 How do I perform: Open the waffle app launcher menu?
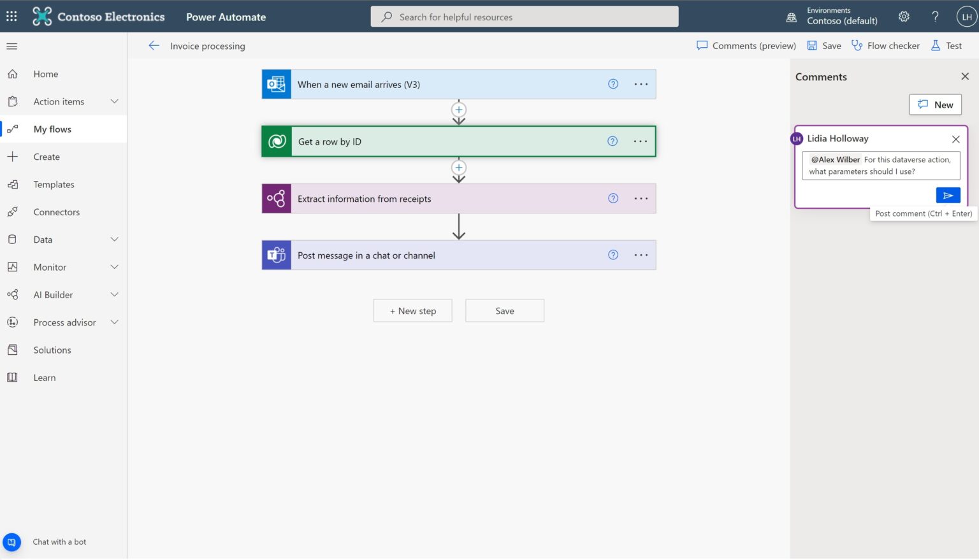click(x=11, y=16)
